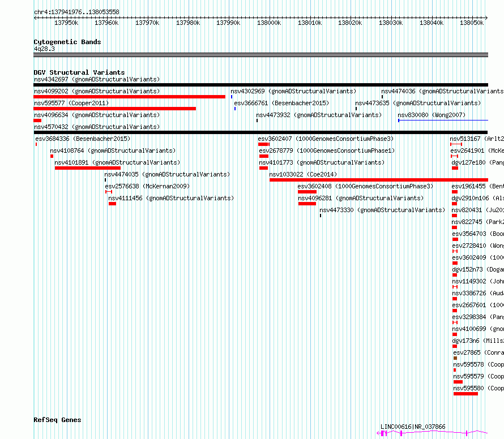
Task: Select the RefSeq Genes track title
Action: tap(57, 420)
